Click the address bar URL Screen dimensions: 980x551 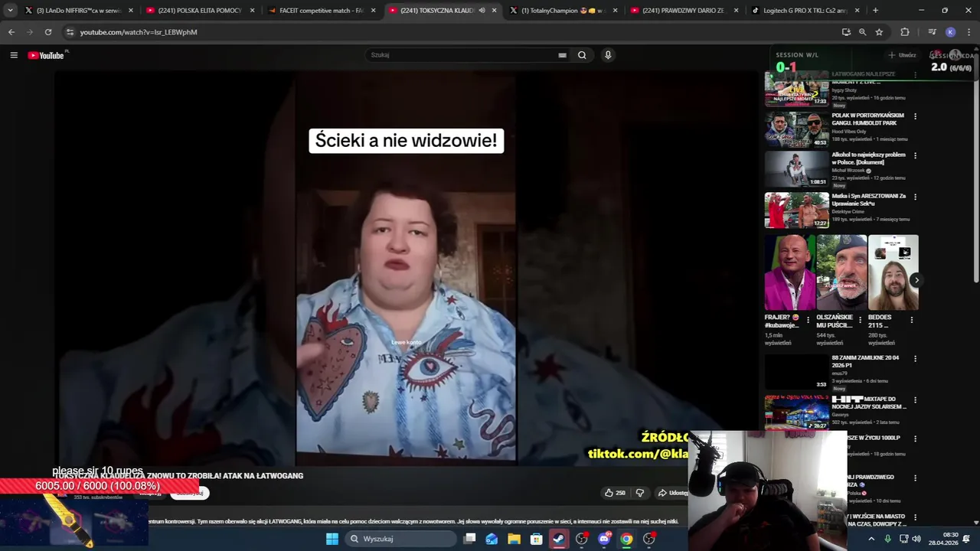click(139, 32)
